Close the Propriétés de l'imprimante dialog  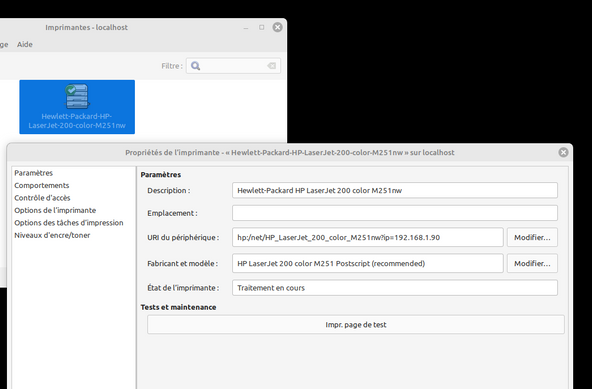563,152
